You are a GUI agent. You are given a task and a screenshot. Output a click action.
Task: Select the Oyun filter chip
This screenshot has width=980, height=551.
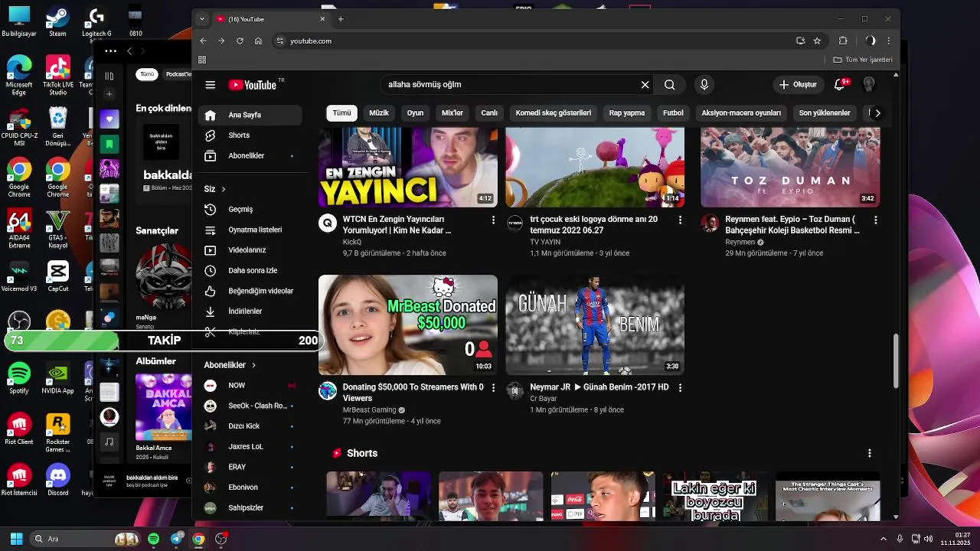[415, 112]
